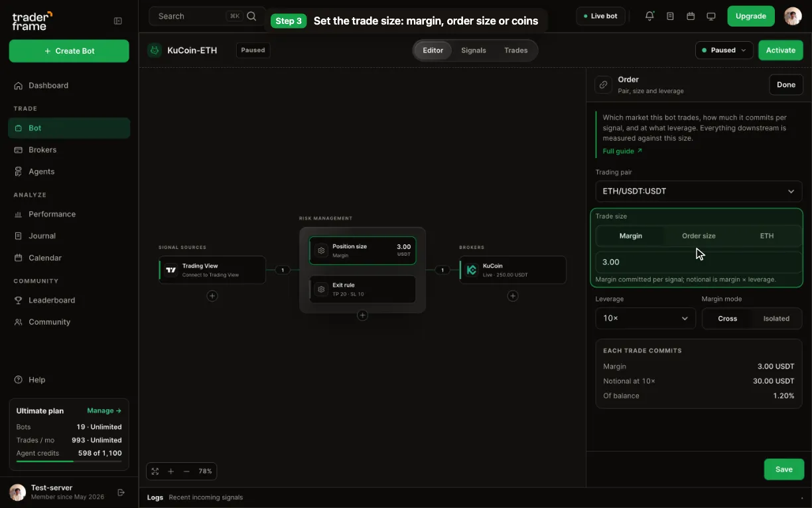Switch to the Editor tab

tap(433, 50)
